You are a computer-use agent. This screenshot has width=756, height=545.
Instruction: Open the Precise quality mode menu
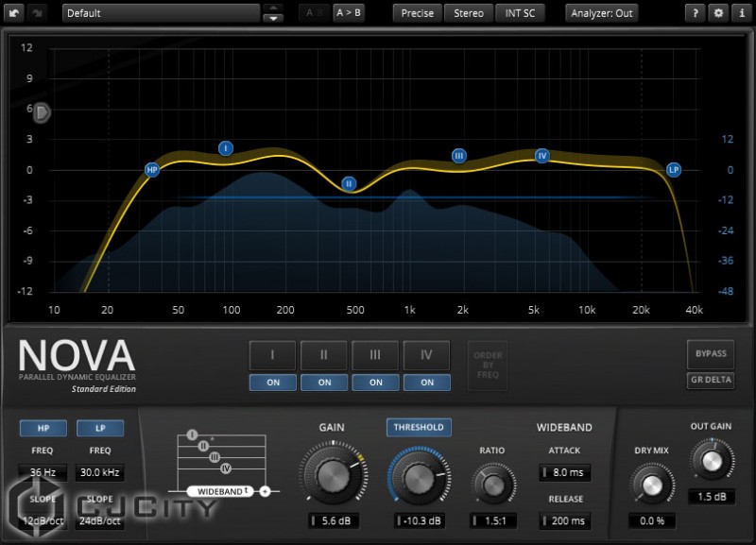coord(418,13)
